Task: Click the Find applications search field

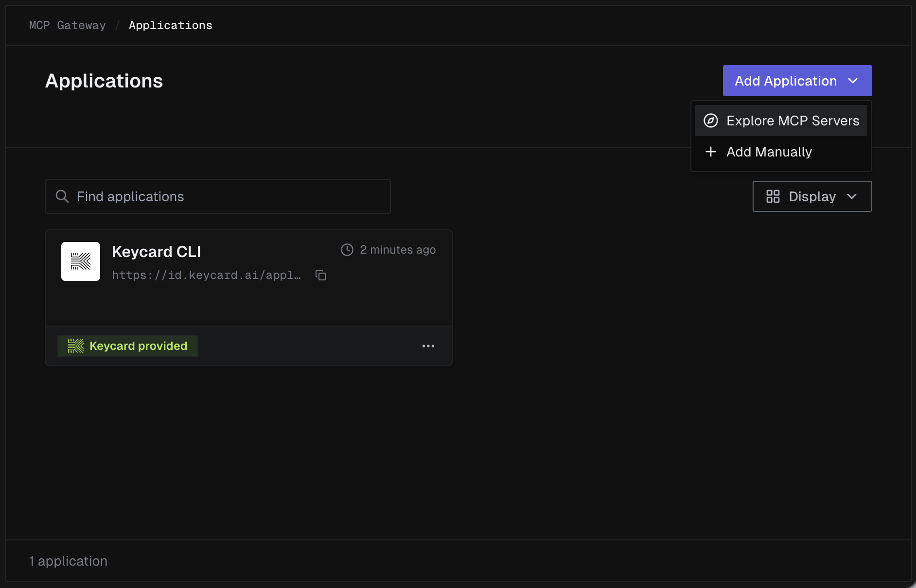Action: tap(217, 196)
